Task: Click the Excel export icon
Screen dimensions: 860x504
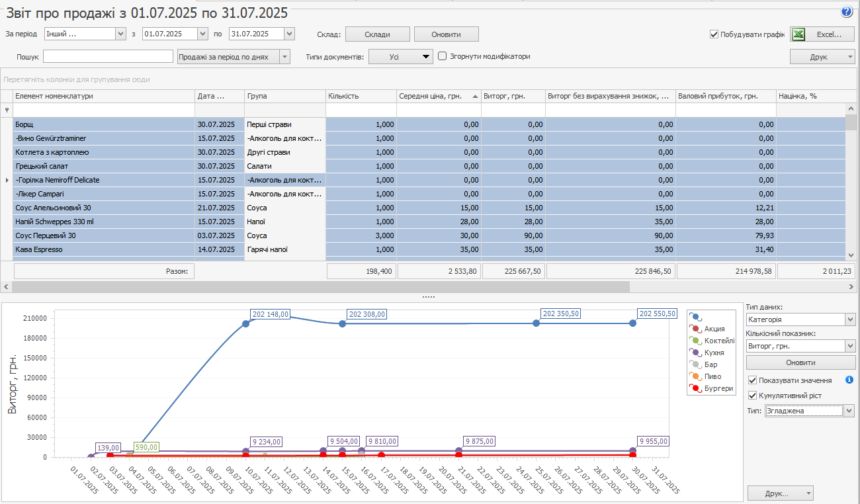Action: [x=798, y=34]
